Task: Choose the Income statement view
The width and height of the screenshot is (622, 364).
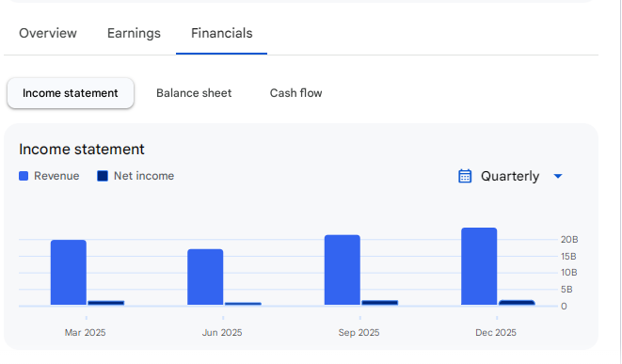Action: pos(71,93)
